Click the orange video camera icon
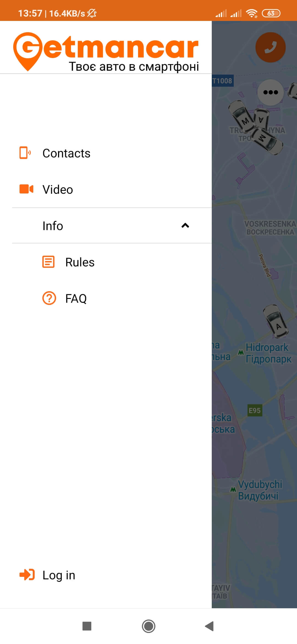 (26, 189)
